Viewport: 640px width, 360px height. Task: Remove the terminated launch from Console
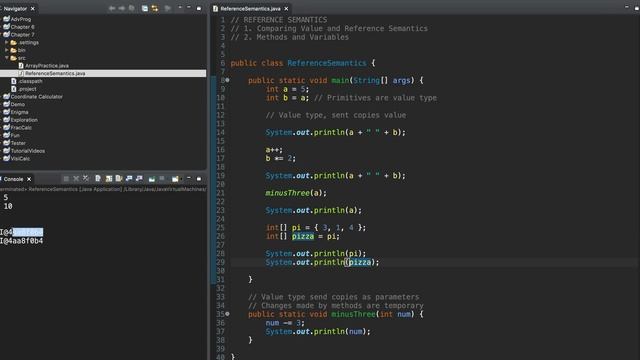tap(76, 179)
